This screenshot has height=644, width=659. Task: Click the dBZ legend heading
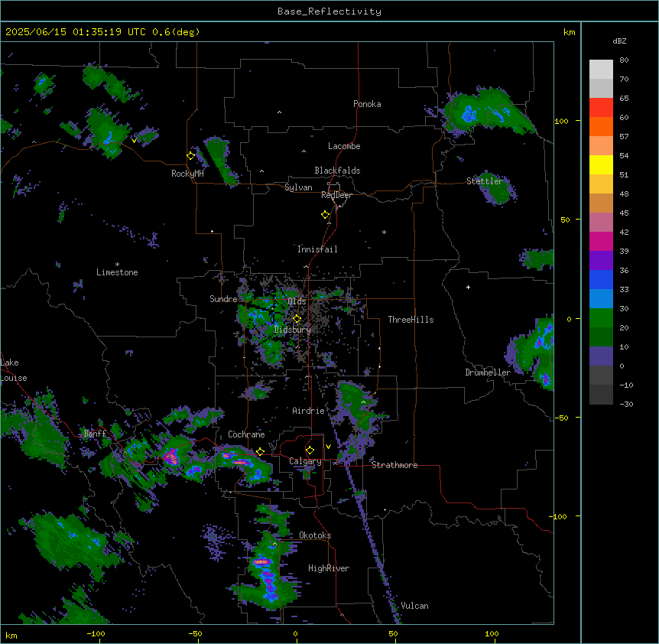point(619,41)
